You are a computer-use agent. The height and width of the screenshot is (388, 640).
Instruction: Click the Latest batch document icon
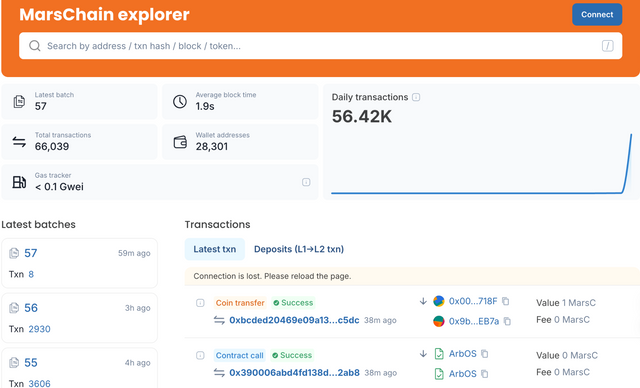click(19, 102)
